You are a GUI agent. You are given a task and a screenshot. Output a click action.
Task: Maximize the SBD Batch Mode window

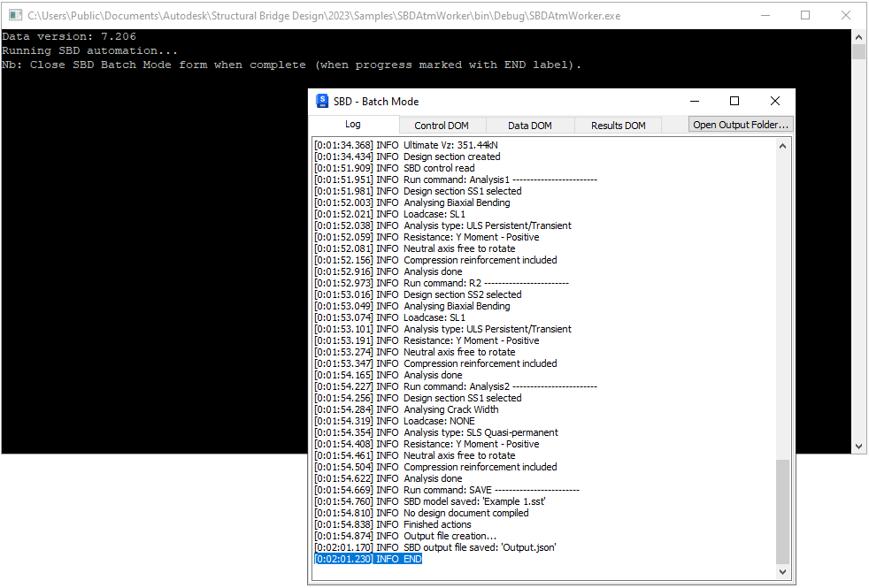734,101
